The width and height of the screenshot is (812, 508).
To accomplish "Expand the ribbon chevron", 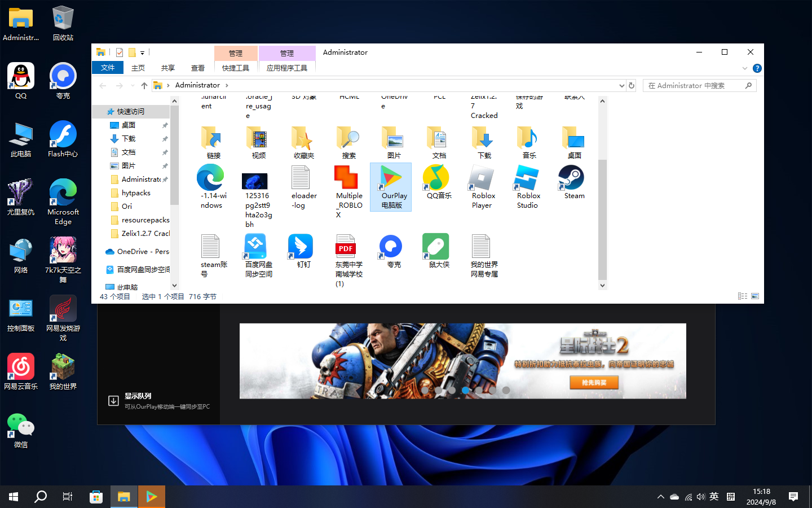I will tap(745, 68).
